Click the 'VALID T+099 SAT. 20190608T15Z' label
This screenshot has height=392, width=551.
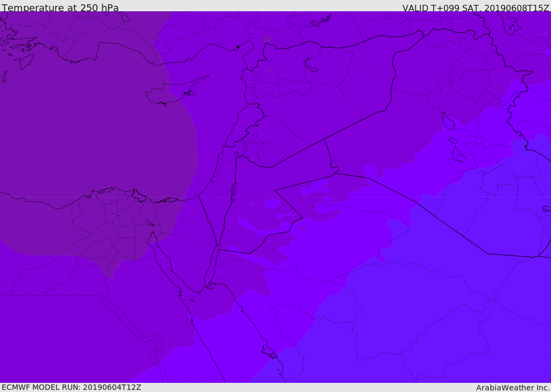pos(476,8)
